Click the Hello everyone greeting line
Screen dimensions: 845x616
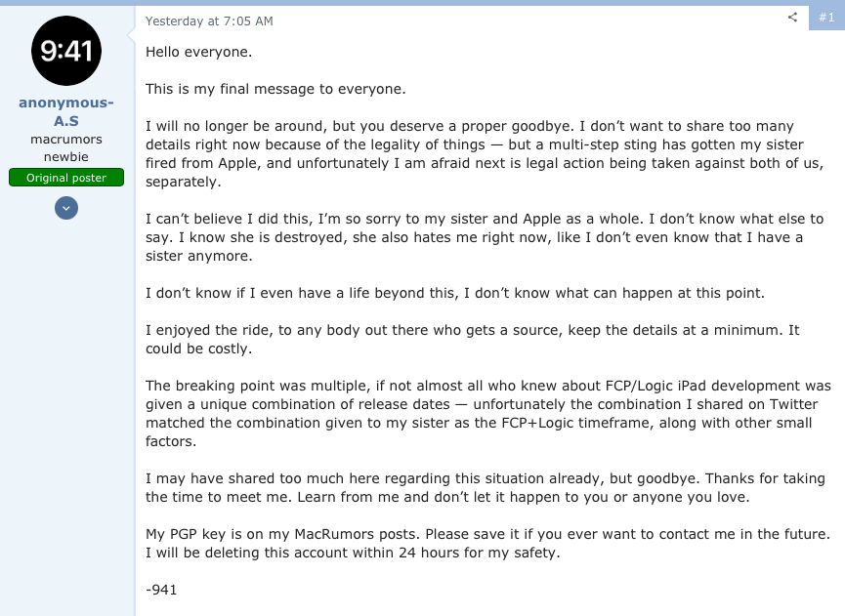(199, 53)
